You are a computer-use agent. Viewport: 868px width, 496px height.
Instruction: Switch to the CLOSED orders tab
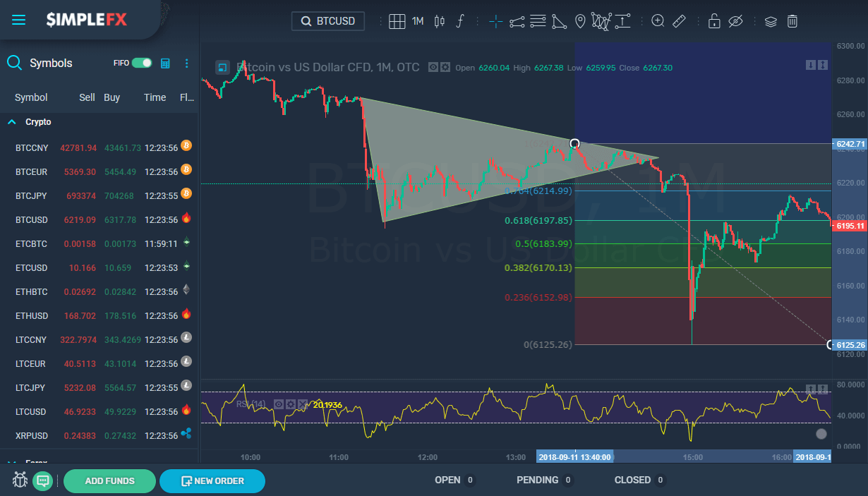point(641,480)
